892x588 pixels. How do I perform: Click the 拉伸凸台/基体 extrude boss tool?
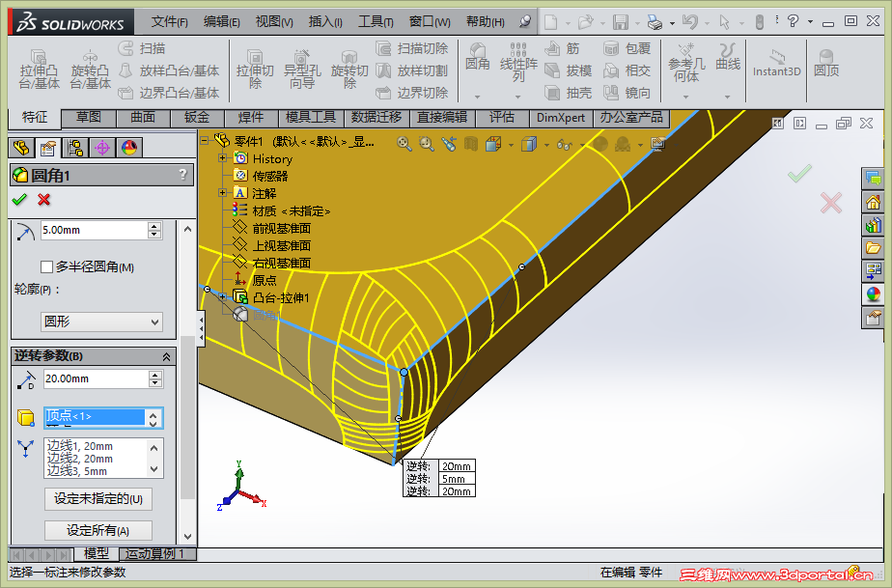pos(39,69)
